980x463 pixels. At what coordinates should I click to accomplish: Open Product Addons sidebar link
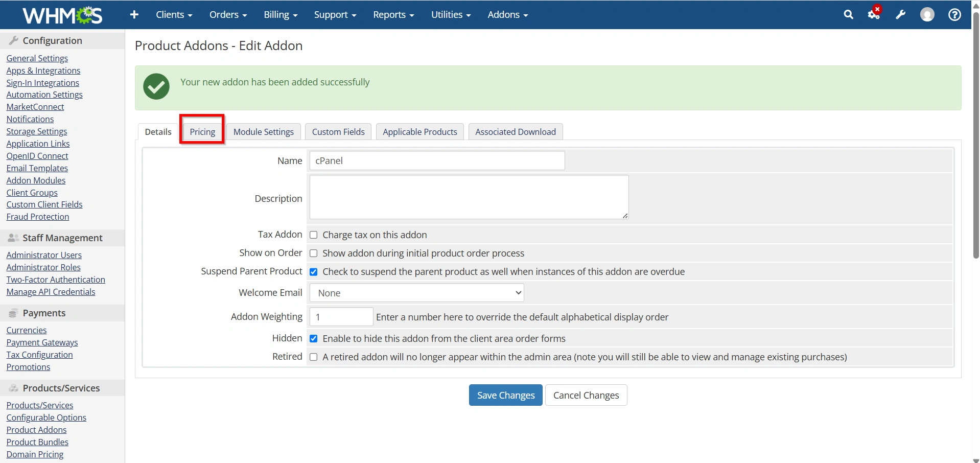(x=37, y=430)
